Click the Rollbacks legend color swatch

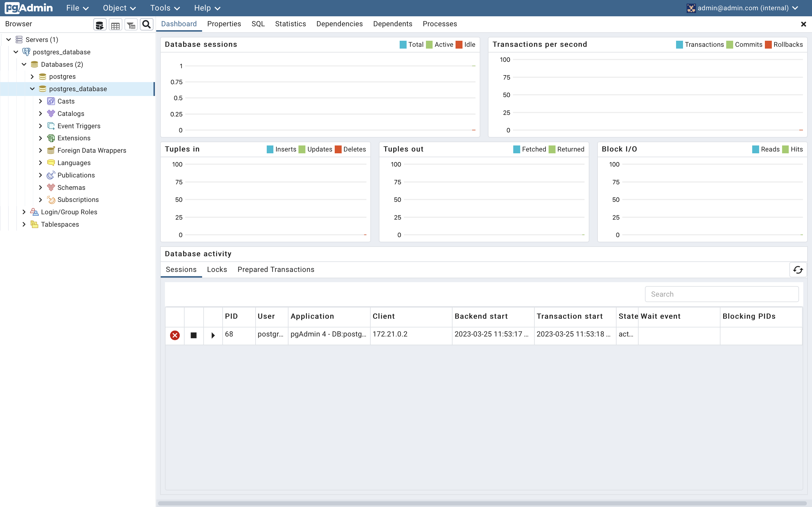tap(768, 45)
